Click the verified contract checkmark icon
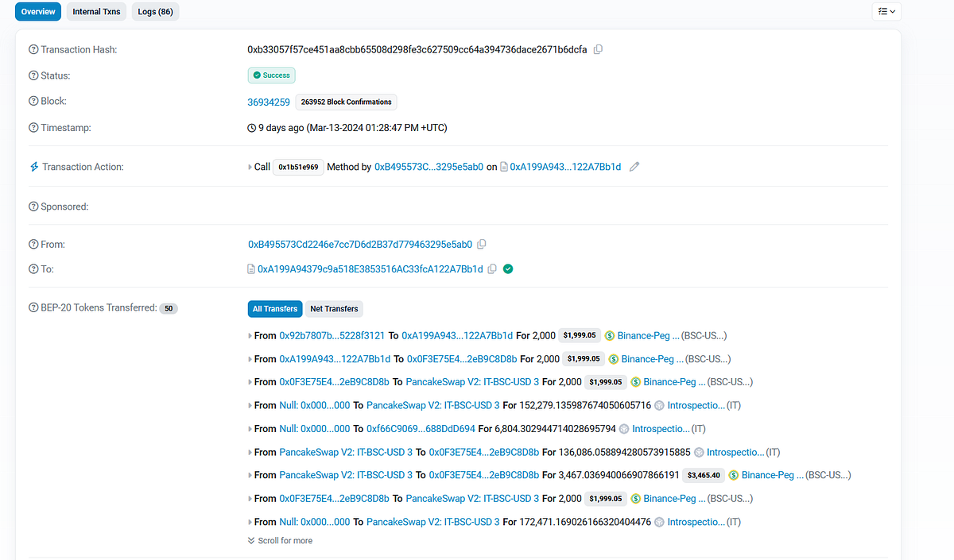The width and height of the screenshot is (954, 560). click(x=508, y=268)
